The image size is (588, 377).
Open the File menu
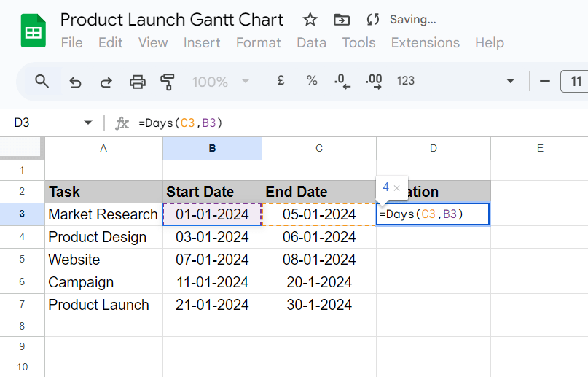(x=71, y=43)
